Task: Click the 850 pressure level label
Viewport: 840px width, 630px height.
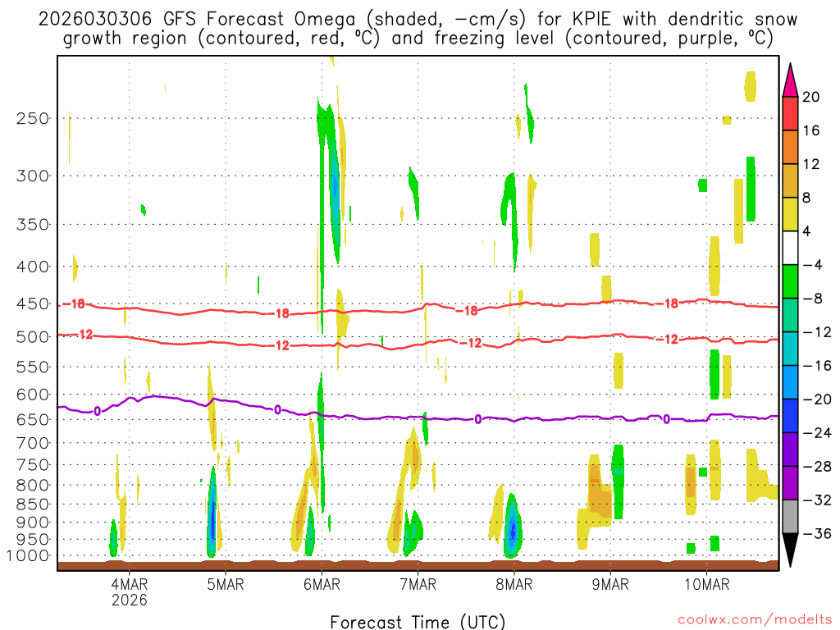Action: click(33, 504)
